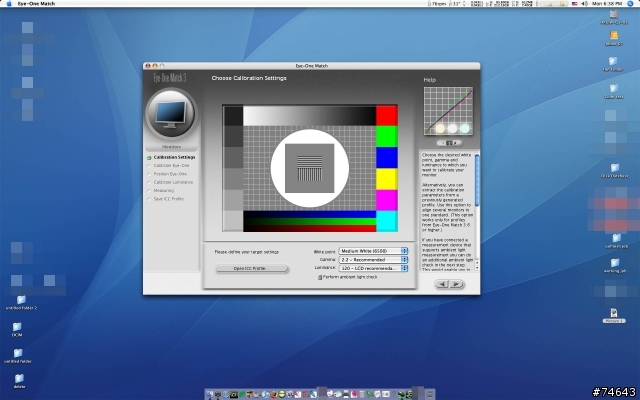Click the blue patch in the test chart

pyautogui.click(x=387, y=158)
